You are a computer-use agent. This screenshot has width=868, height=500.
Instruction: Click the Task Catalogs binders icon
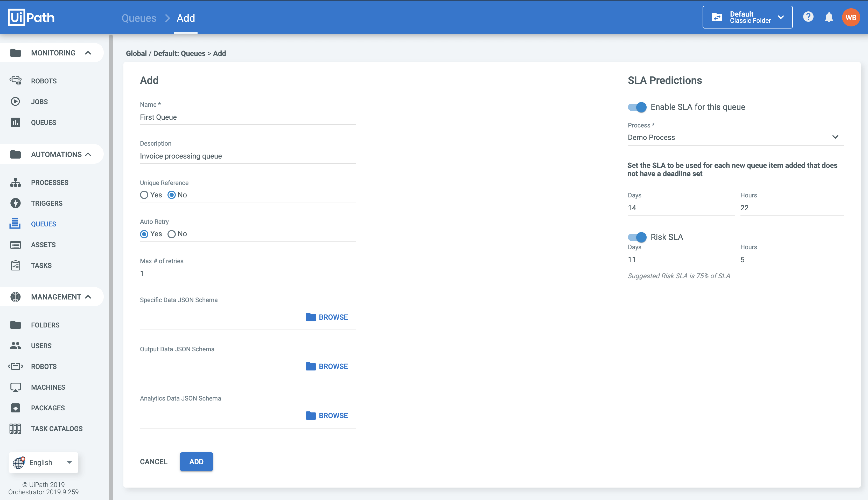click(x=15, y=428)
